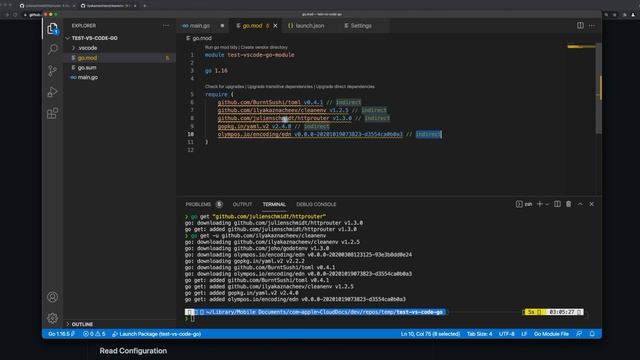Viewport: 640px width, 360px height.
Task: Click the minimap code overview
Action: coord(581,47)
